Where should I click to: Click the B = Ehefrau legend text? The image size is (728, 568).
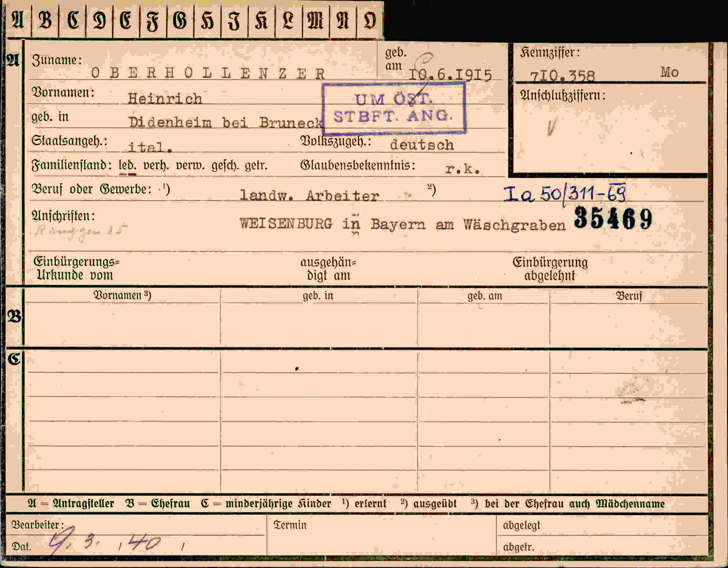(158, 504)
